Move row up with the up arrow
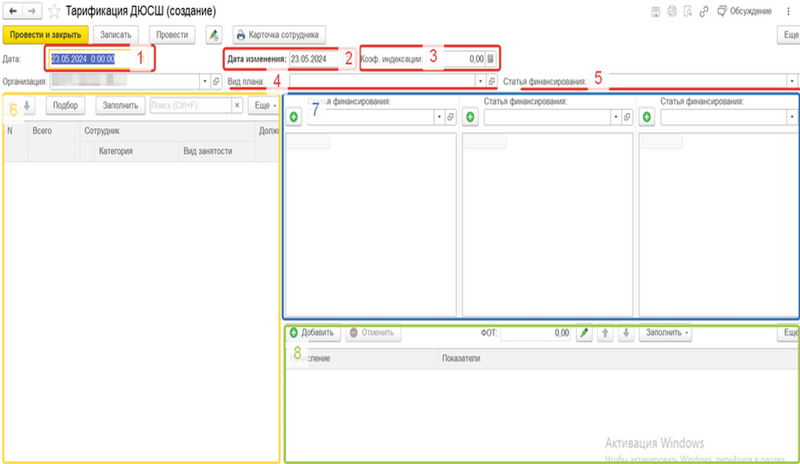This screenshot has width=800, height=464. tap(606, 332)
